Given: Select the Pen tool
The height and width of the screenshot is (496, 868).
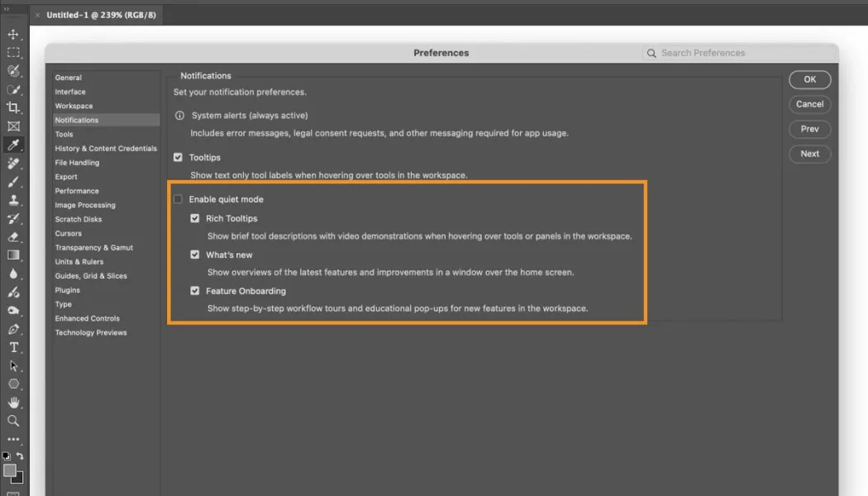Looking at the screenshot, I should [13, 329].
